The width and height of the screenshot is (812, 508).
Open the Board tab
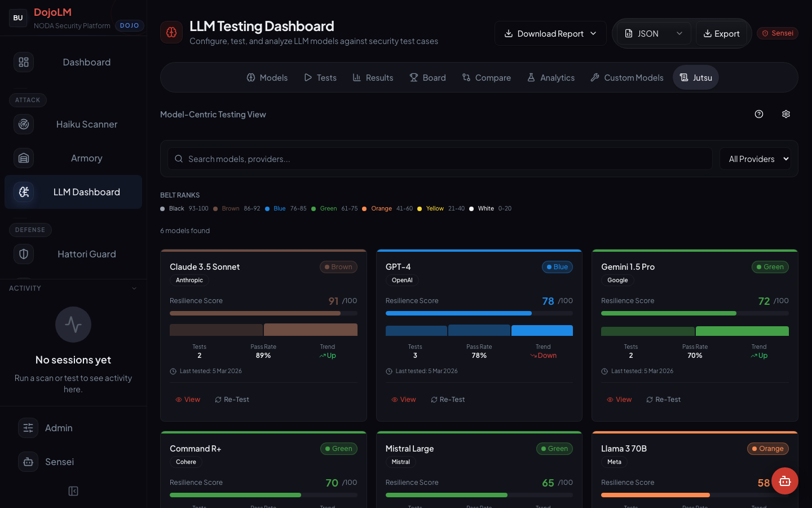click(x=427, y=77)
